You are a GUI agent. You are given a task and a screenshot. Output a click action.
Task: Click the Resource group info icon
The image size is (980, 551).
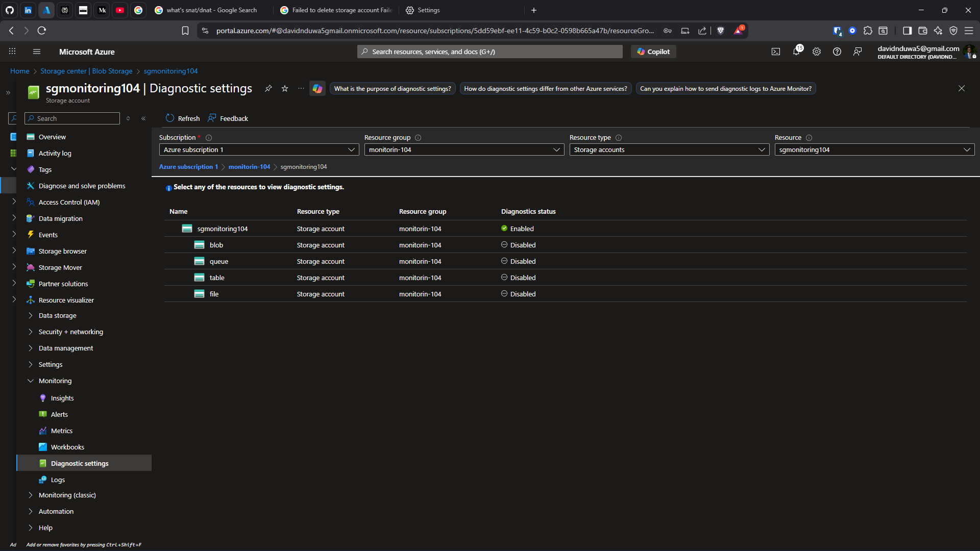[x=418, y=138]
